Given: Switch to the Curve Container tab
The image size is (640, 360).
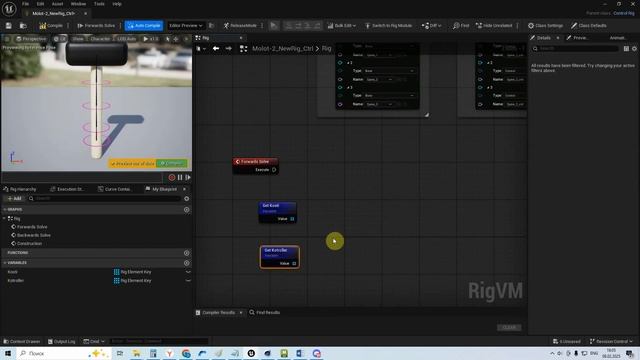Looking at the screenshot, I should pyautogui.click(x=115, y=189).
